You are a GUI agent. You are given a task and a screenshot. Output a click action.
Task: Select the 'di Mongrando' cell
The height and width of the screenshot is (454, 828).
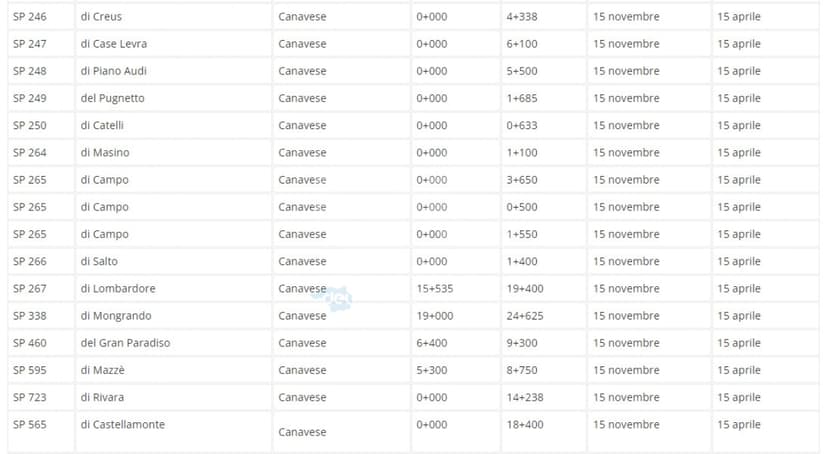click(117, 315)
